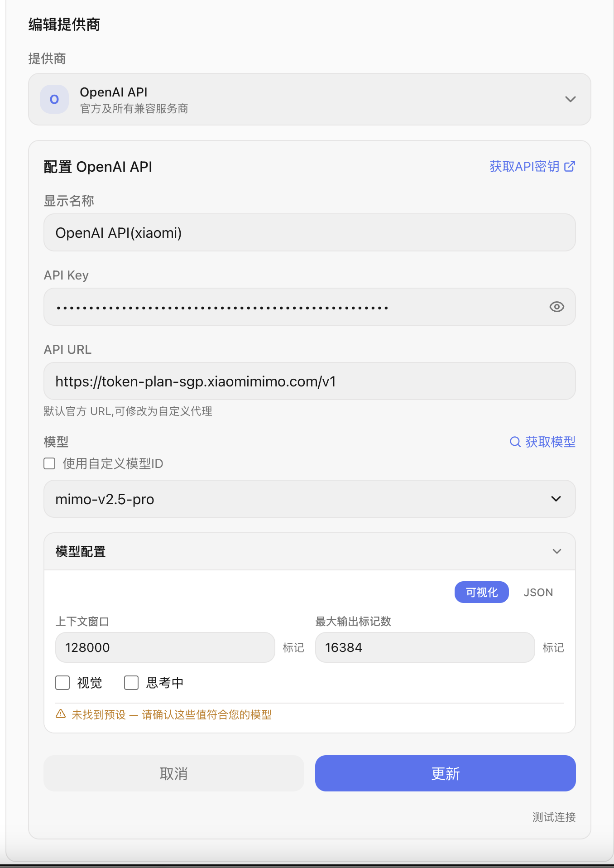Focus the masked API Key field
Viewport: 614px width, 868px height.
click(x=310, y=307)
